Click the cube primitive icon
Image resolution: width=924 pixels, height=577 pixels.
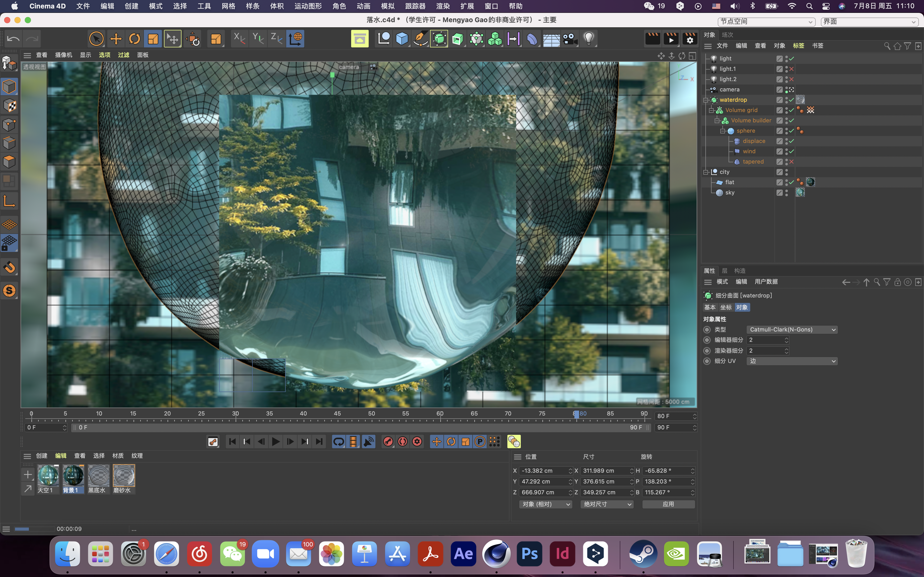tap(402, 39)
